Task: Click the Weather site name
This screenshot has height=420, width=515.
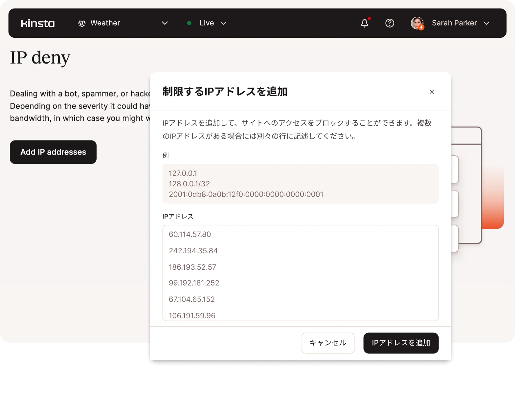Action: click(x=105, y=23)
